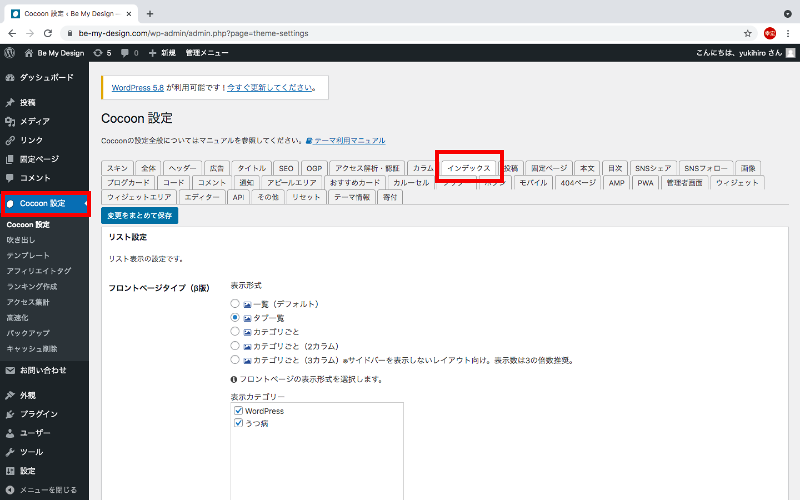
Task: Select カテゴリごと（2カラム）radio option
Action: click(x=235, y=345)
